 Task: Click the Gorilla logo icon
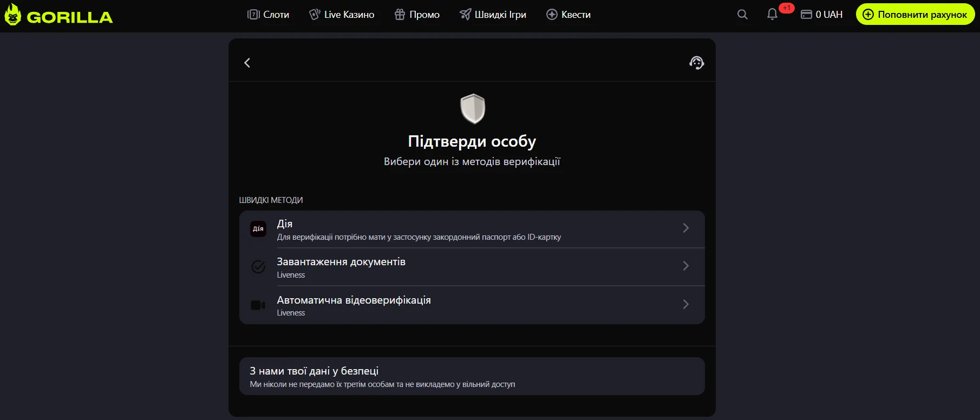coord(13,15)
